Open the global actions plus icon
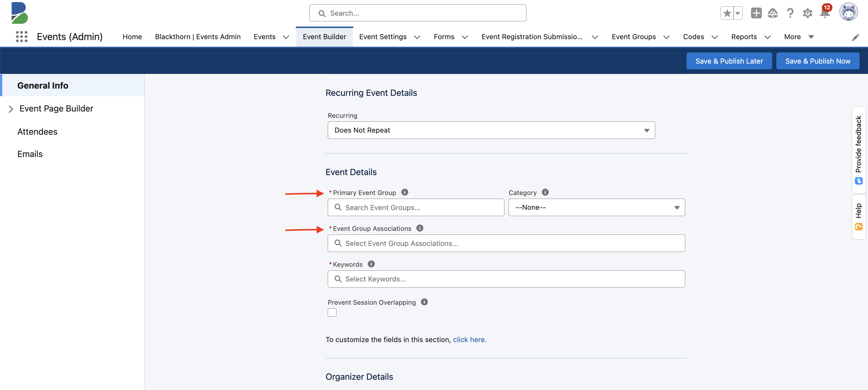The image size is (868, 390). pyautogui.click(x=756, y=13)
